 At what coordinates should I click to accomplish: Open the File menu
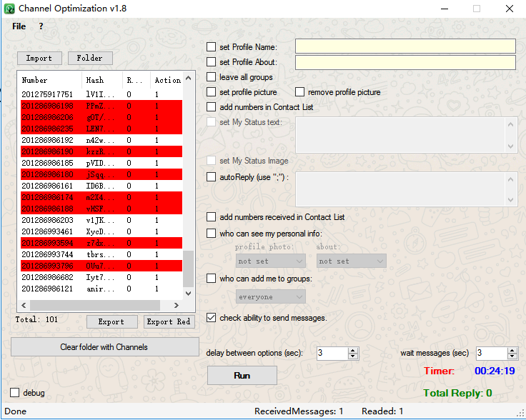click(x=19, y=26)
